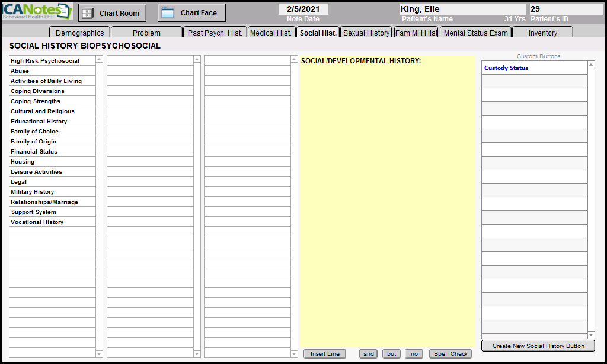Select the Past Psych. Hist. tab
Screen dimensions: 607x364
point(215,33)
